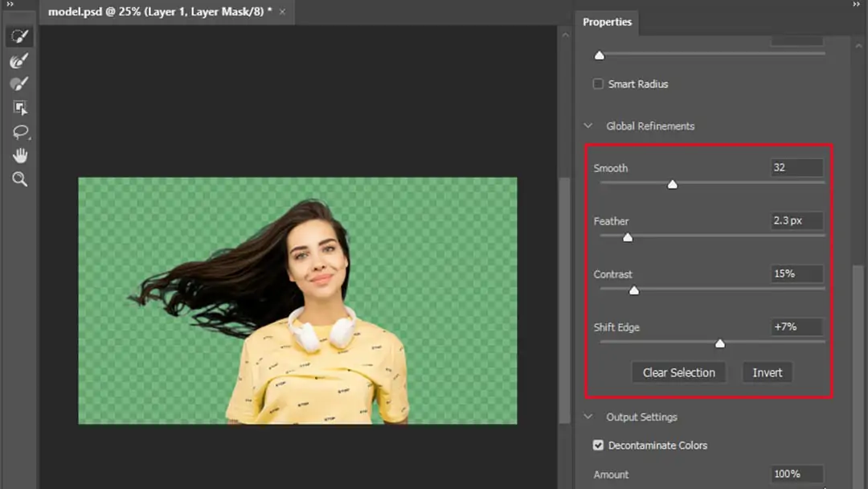Enable the Smart Radius checkbox
This screenshot has height=489, width=868.
coord(598,84)
